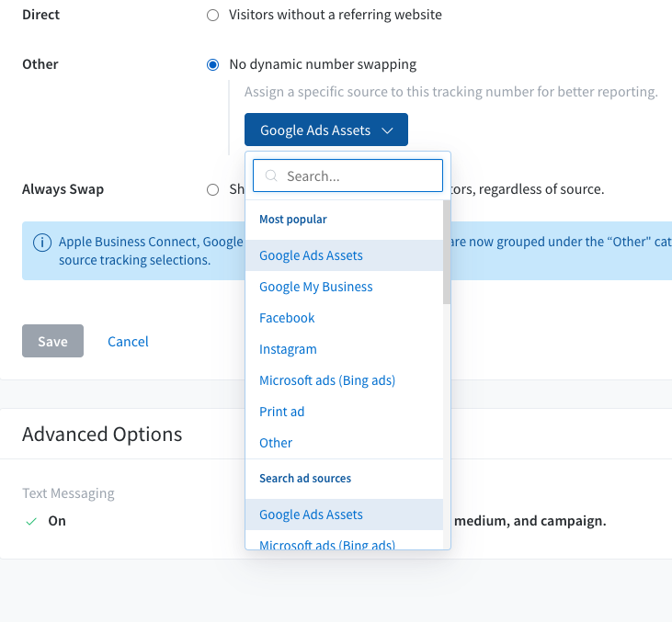Screen dimensions: 672x622
Task: Choose Google Ads Assets under Most popular
Action: [344, 255]
